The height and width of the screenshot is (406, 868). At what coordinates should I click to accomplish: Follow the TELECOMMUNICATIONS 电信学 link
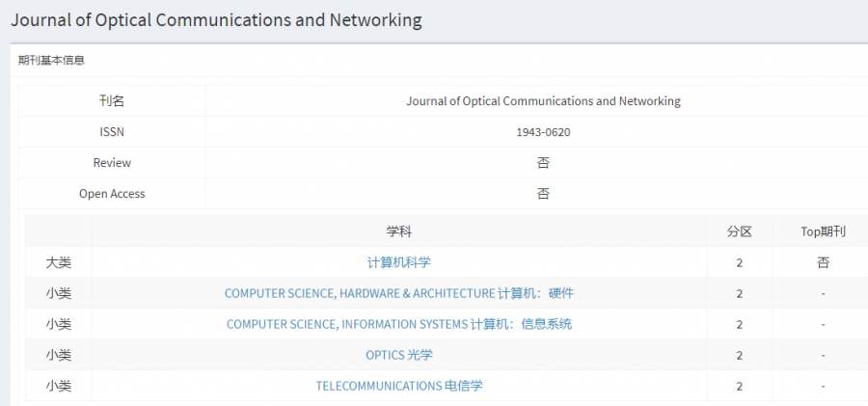[398, 386]
